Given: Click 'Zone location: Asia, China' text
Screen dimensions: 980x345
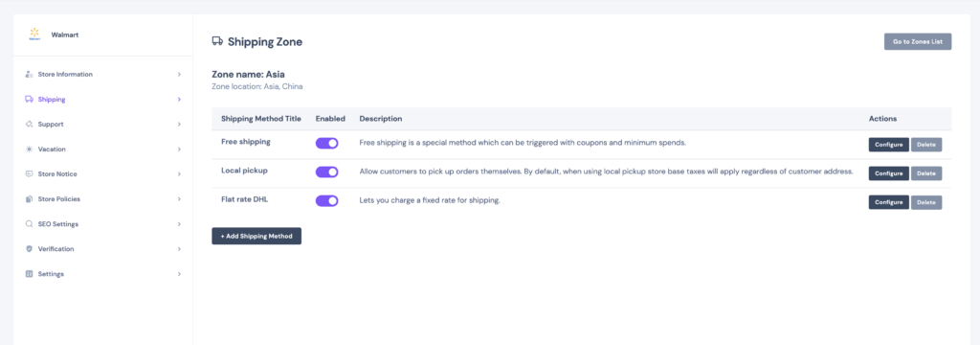Looking at the screenshot, I should click(x=257, y=87).
